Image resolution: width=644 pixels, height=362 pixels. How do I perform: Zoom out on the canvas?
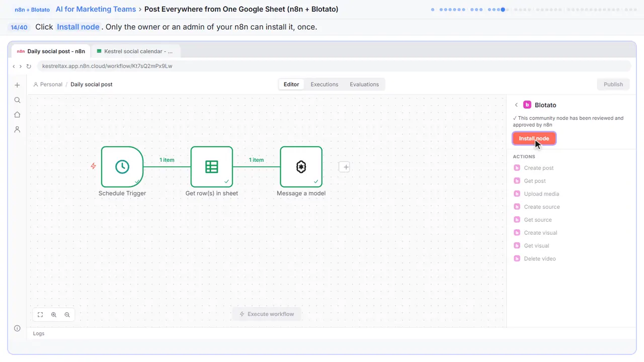pos(67,315)
